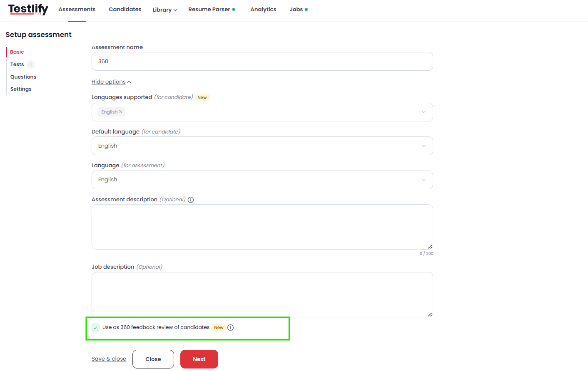
Task: Collapse options via Hide options link
Action: 111,82
